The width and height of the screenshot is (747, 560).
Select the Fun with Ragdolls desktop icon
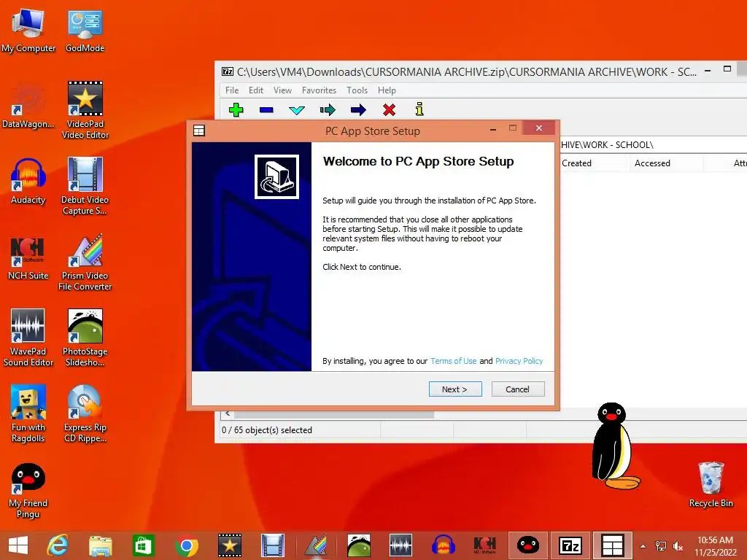28,413
